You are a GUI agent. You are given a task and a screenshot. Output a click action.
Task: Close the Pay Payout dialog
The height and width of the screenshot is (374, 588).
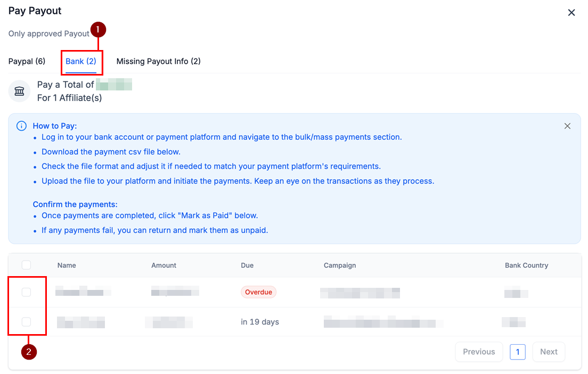pos(571,13)
